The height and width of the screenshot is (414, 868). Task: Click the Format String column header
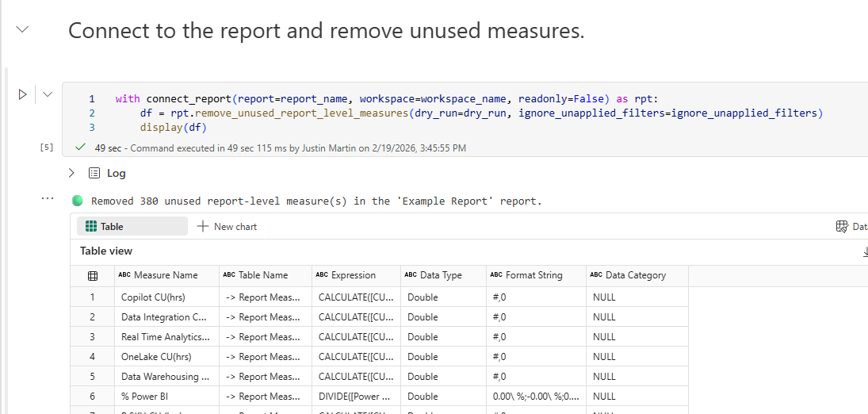(533, 275)
